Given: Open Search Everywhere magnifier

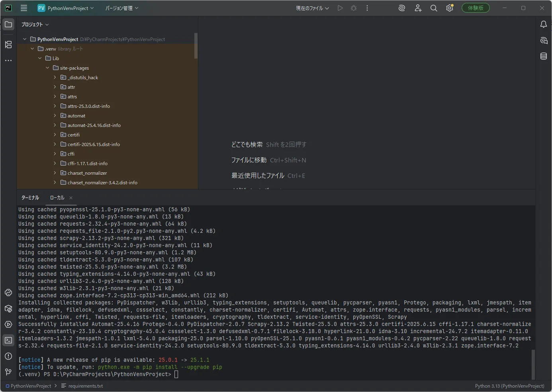Looking at the screenshot, I should pyautogui.click(x=434, y=8).
